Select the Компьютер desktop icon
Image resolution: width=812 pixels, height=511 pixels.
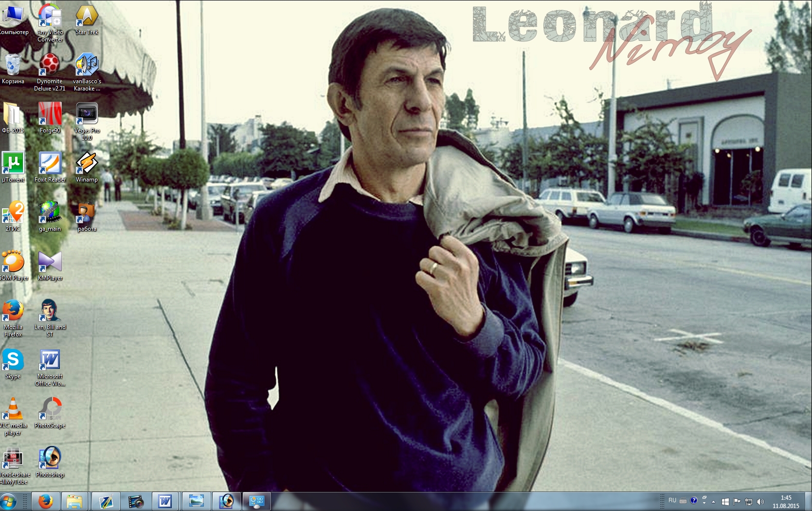point(13,20)
